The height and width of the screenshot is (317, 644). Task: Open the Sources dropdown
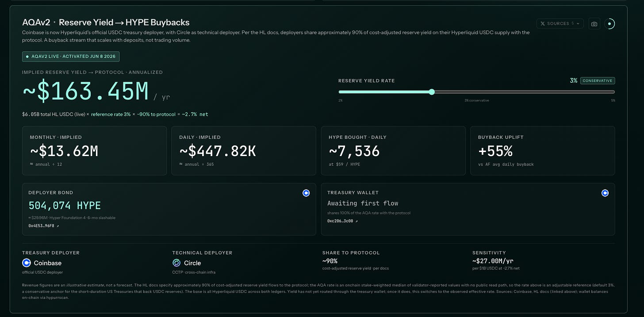coord(560,23)
